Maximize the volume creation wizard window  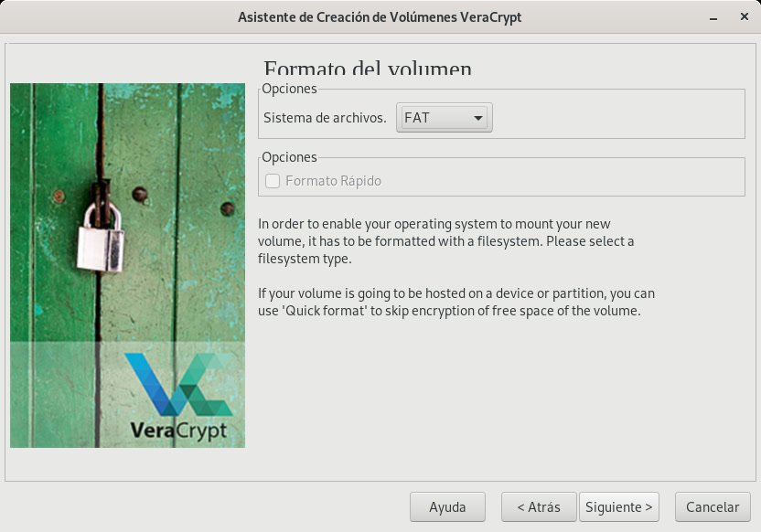pyautogui.click(x=728, y=17)
